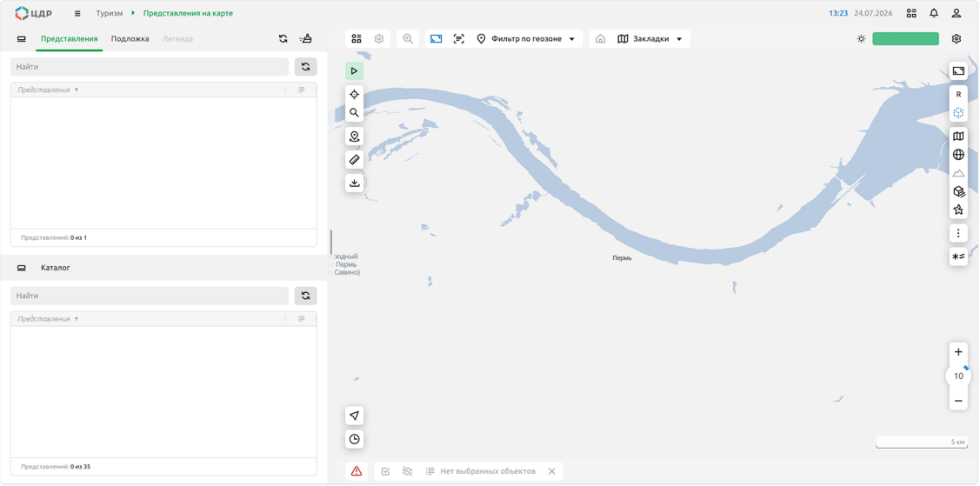Viewport: 980px width, 486px height.
Task: Close the selected objects bar
Action: pyautogui.click(x=551, y=471)
